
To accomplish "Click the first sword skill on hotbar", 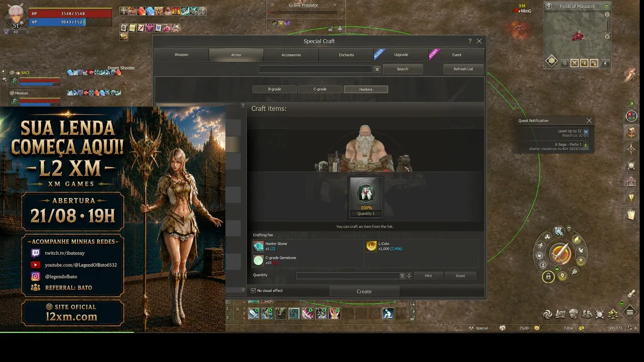I will point(254,313).
